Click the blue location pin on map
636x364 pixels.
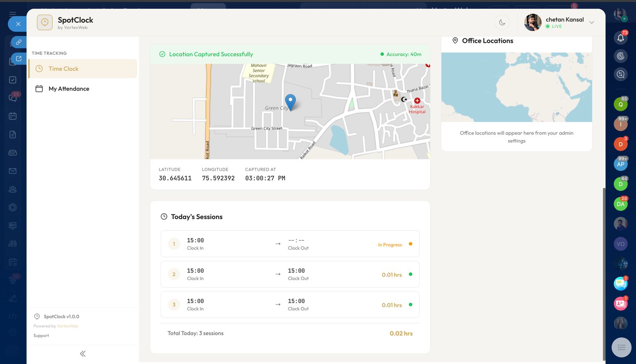point(291,102)
